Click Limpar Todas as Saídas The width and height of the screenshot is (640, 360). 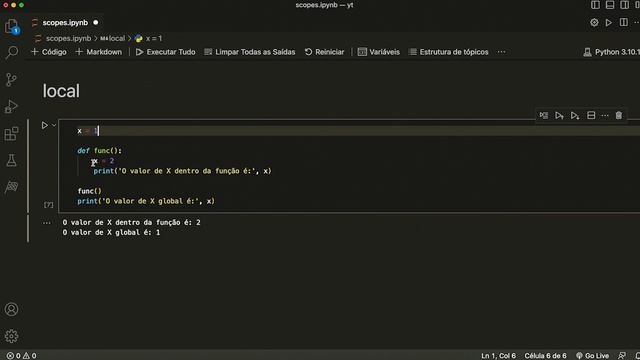[250, 52]
